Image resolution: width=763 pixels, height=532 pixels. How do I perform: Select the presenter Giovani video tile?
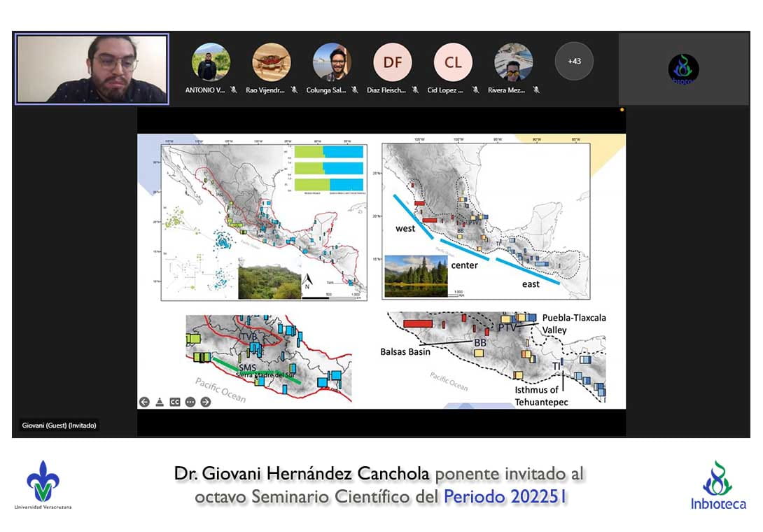pyautogui.click(x=92, y=69)
